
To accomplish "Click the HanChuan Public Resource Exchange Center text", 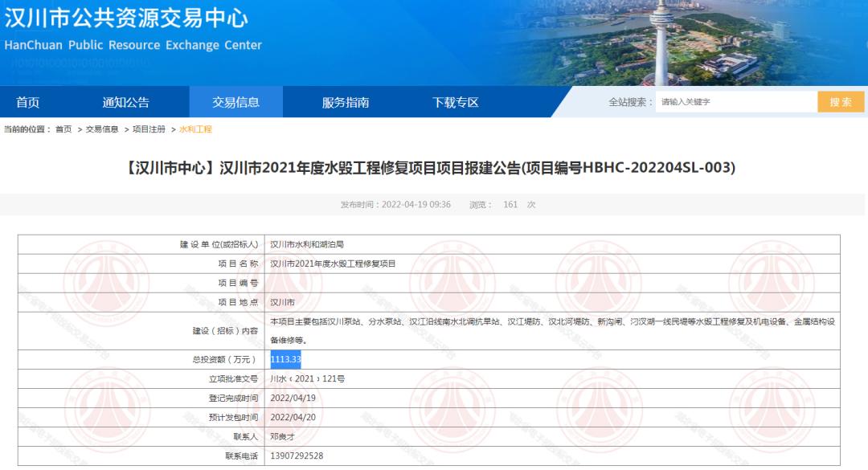I will [x=133, y=45].
